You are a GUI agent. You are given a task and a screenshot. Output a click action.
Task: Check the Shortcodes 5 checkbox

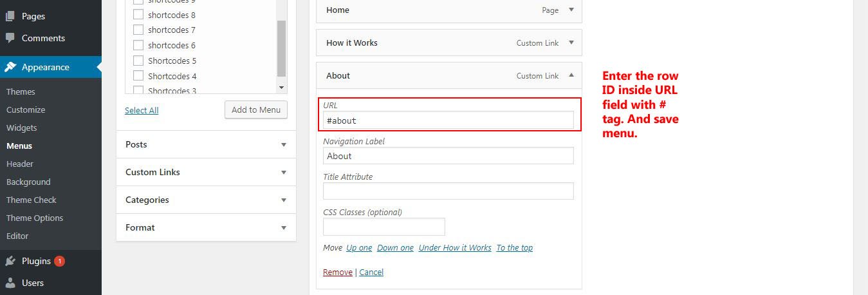coord(138,61)
